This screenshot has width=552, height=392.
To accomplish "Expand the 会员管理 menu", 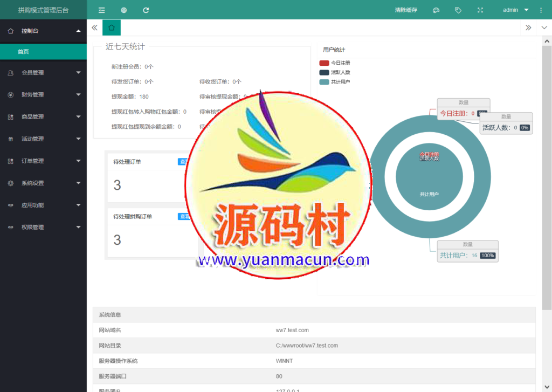I will 43,73.
